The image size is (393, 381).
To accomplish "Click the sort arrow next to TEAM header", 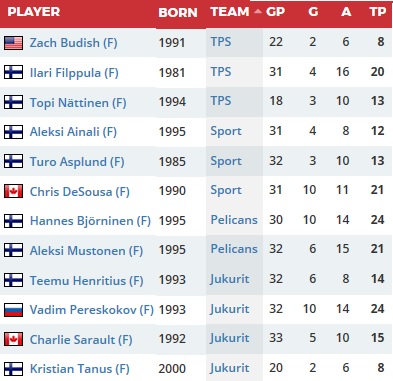I will [x=258, y=12].
